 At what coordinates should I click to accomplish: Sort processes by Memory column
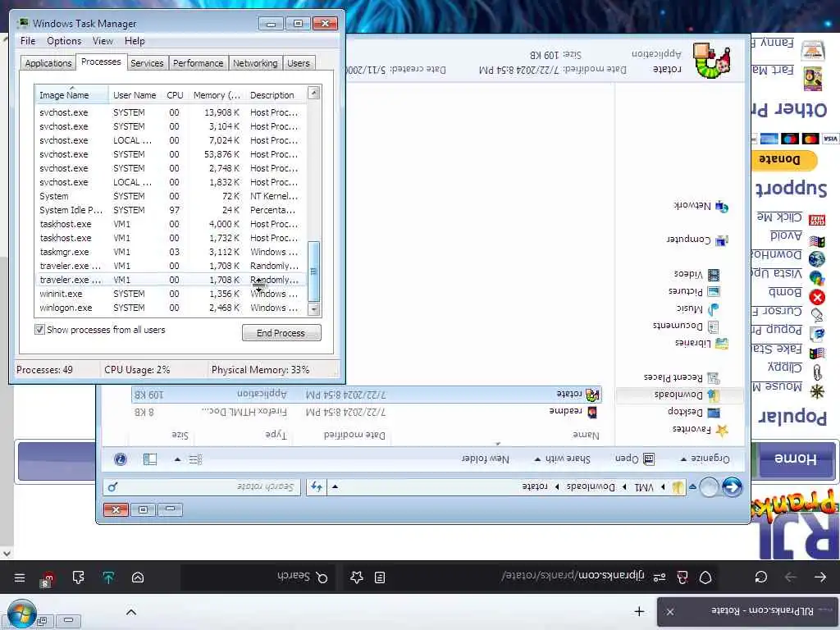(x=217, y=95)
